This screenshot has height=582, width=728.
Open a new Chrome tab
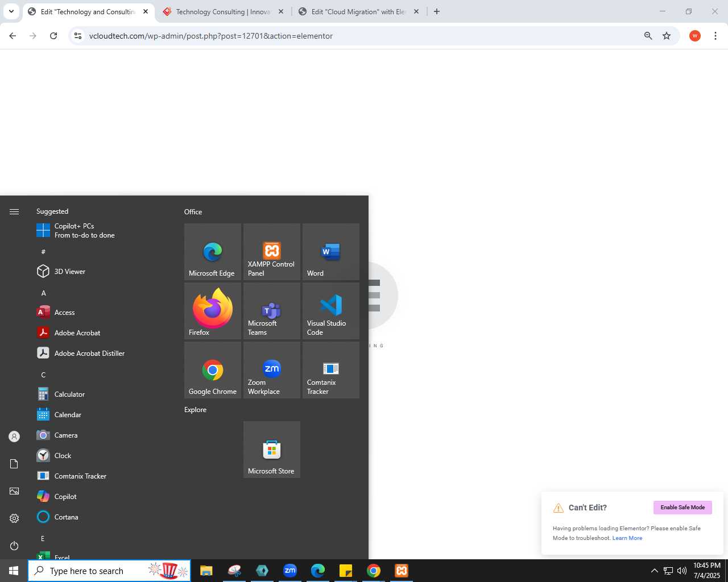437,11
